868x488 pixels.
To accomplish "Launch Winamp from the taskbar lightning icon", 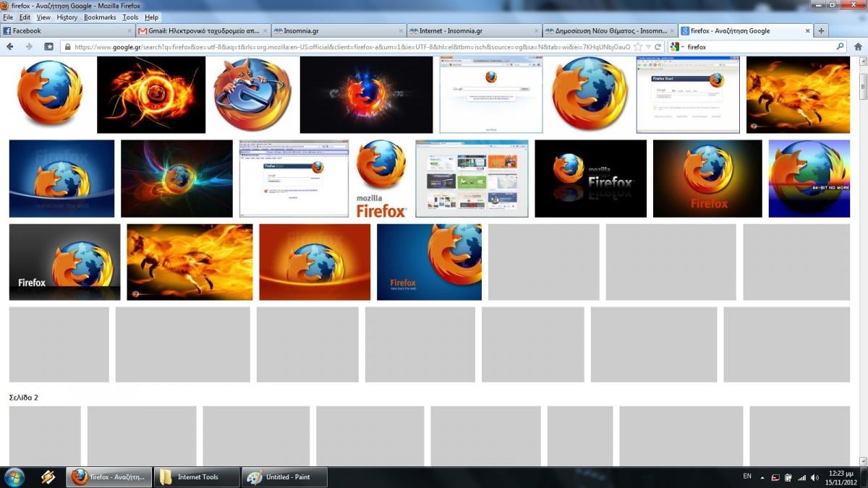I will 48,477.
